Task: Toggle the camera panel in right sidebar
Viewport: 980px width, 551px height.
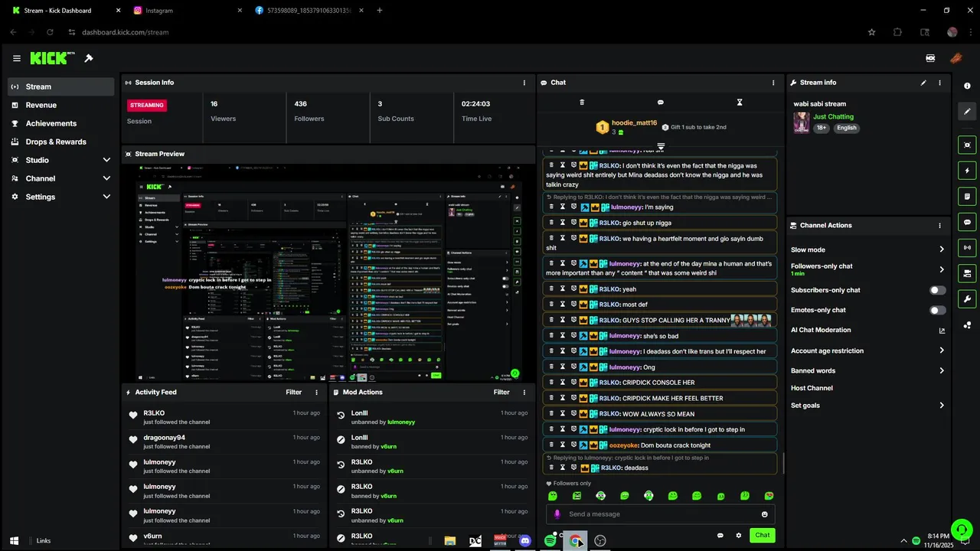Action: [968, 273]
